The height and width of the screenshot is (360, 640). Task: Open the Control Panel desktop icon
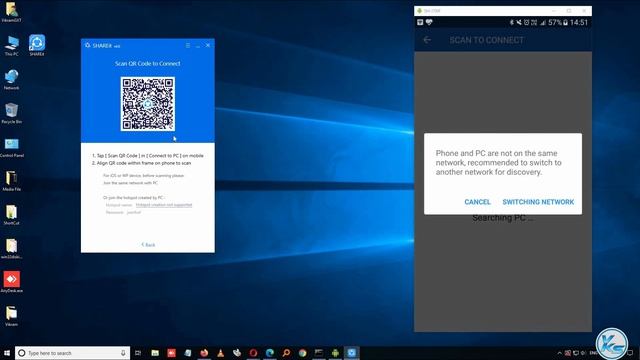pyautogui.click(x=11, y=147)
